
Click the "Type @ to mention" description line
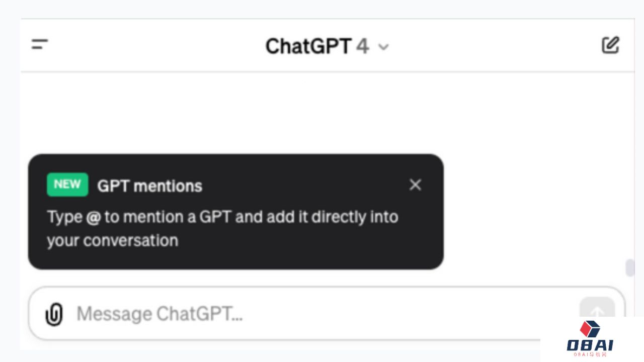tap(222, 217)
